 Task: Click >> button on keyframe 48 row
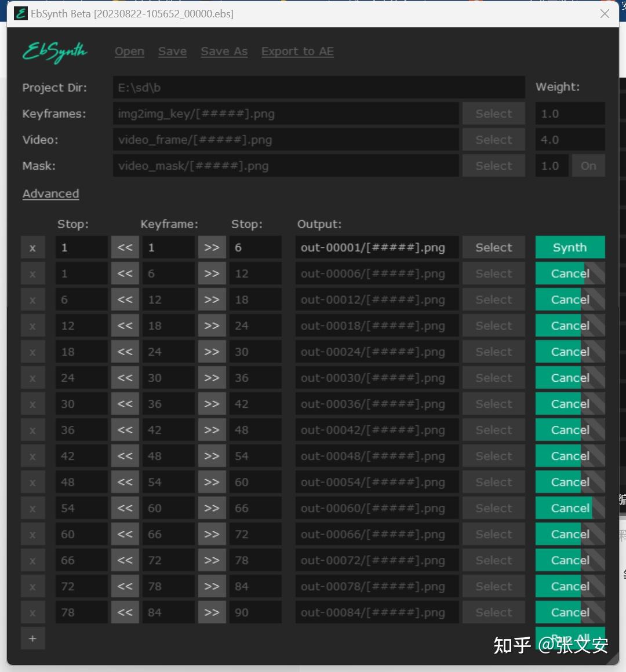click(x=212, y=456)
